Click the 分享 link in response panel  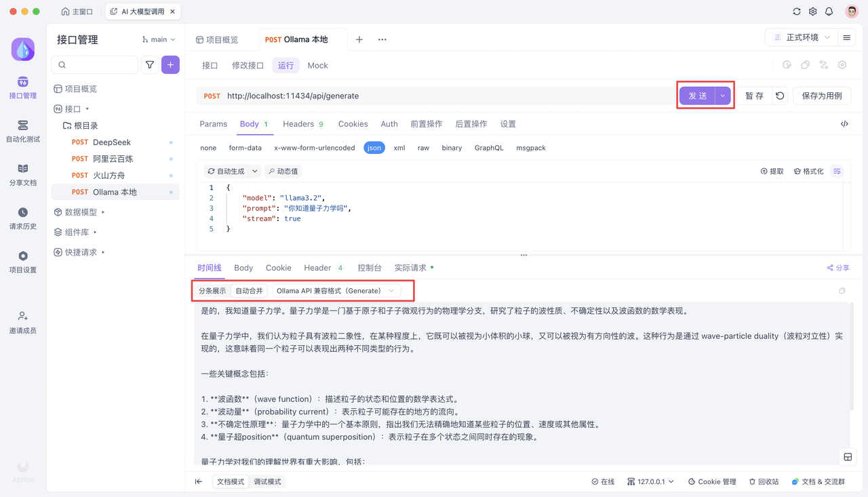point(838,268)
